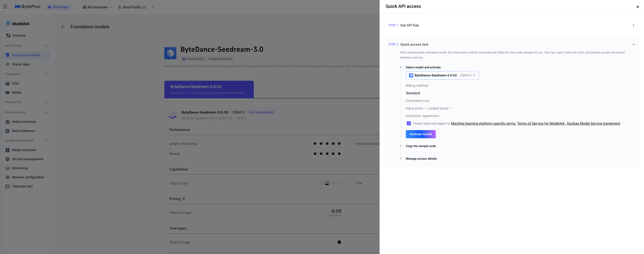Open the ByteDance-Seedream-3.0-t2i model dropdown
Screen dimensions: 644x254
click(x=442, y=75)
